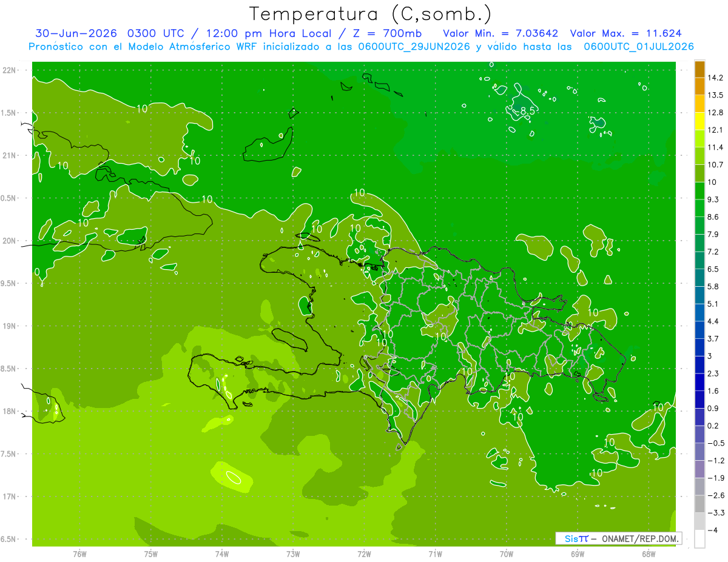Pick the gray colorbar swatch between -3.3 and -2.6
This screenshot has width=728, height=562.
coord(699,504)
